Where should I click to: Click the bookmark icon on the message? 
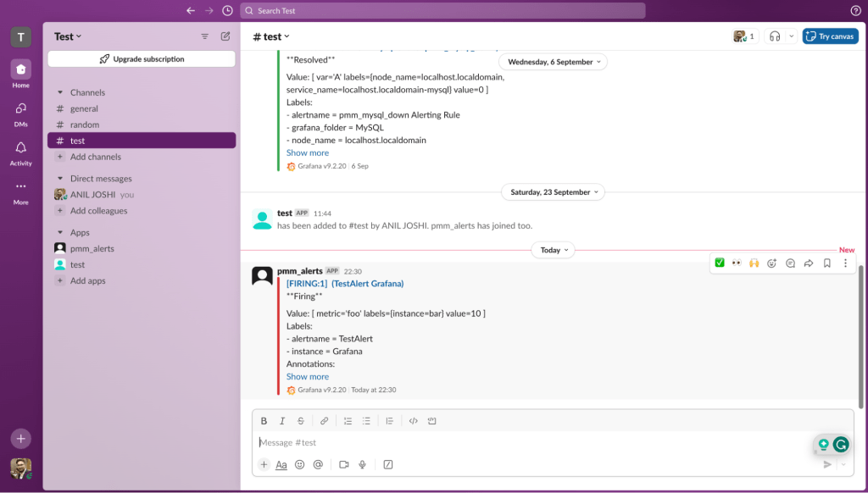(x=826, y=263)
